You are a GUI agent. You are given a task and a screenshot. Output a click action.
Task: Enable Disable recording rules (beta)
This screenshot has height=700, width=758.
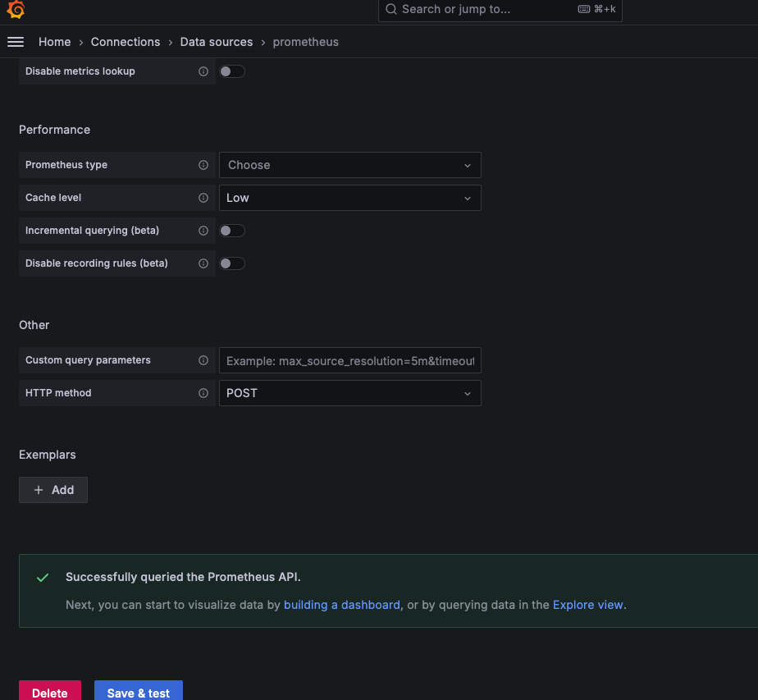pyautogui.click(x=231, y=263)
